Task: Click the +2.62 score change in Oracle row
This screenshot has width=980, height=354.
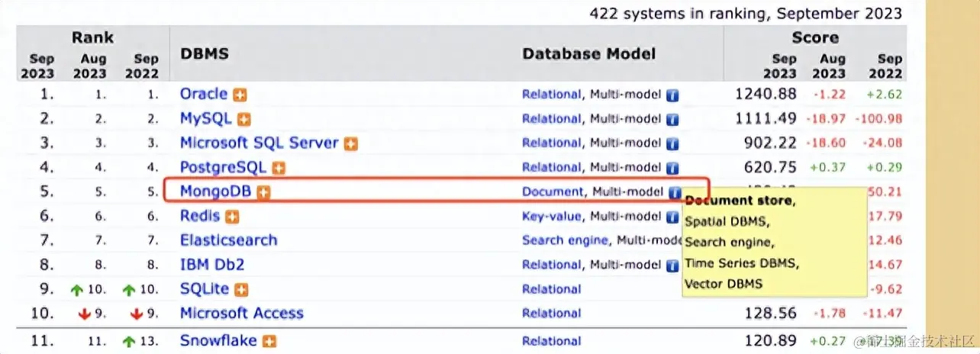Action: 885,95
